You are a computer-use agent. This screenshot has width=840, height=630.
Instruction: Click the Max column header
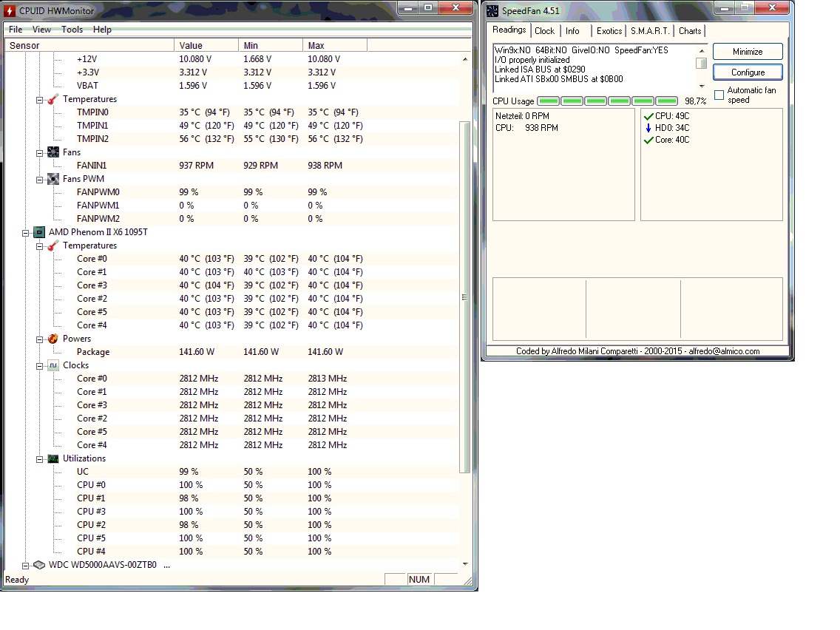[x=335, y=46]
